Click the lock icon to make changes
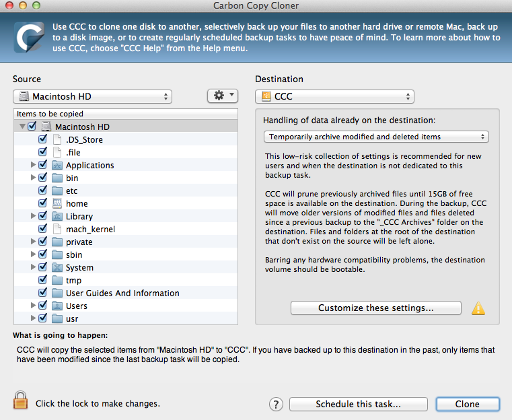This screenshot has width=512, height=420. point(21,400)
